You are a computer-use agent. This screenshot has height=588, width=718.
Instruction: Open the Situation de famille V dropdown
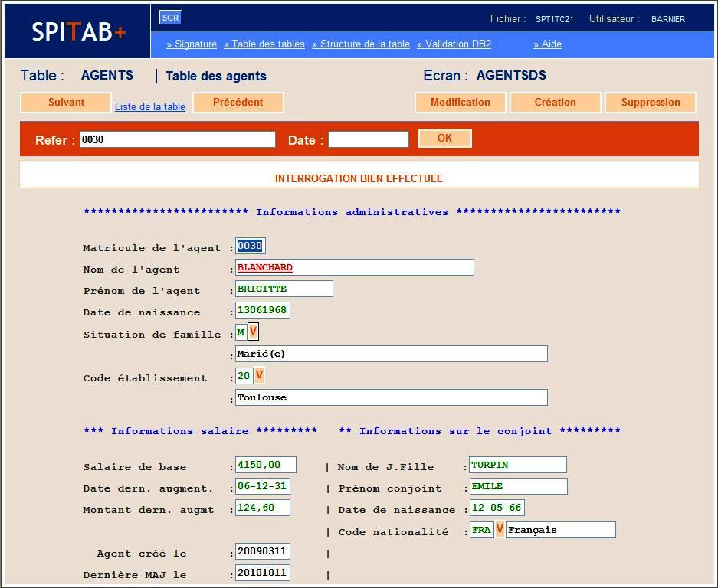tap(254, 332)
